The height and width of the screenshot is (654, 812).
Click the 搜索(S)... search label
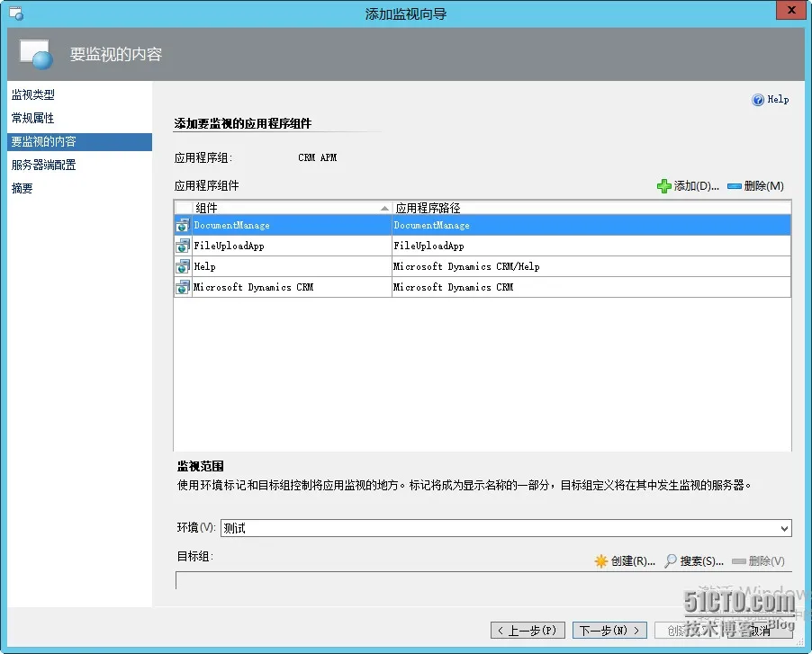tap(701, 560)
